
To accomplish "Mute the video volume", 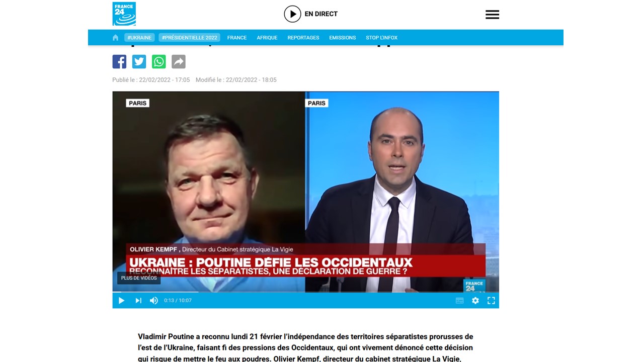I will 154,300.
